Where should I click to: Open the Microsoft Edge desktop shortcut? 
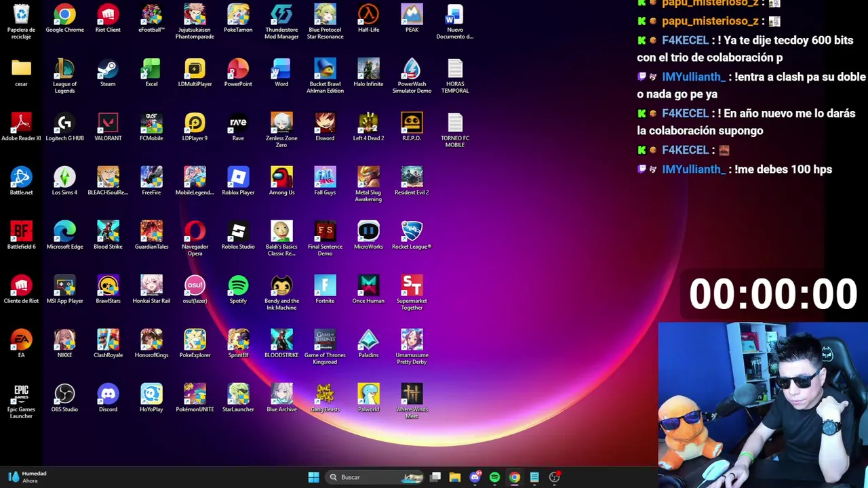(x=64, y=236)
